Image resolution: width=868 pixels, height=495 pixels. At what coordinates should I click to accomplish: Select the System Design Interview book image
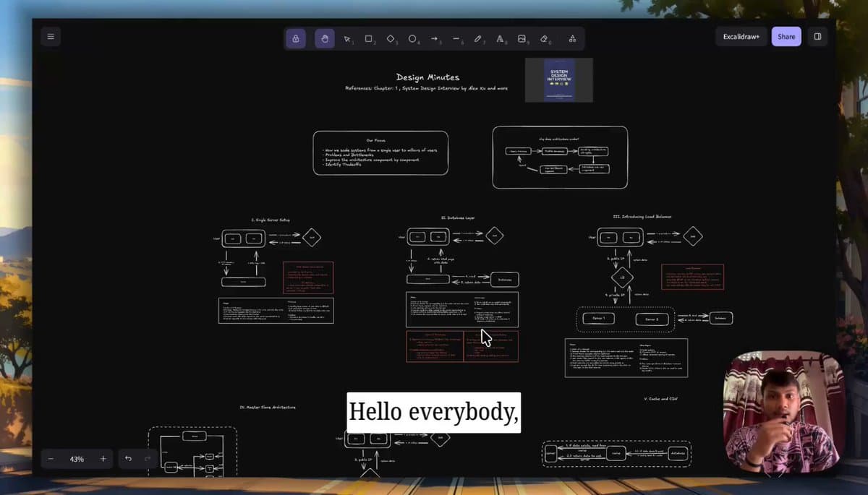click(559, 80)
